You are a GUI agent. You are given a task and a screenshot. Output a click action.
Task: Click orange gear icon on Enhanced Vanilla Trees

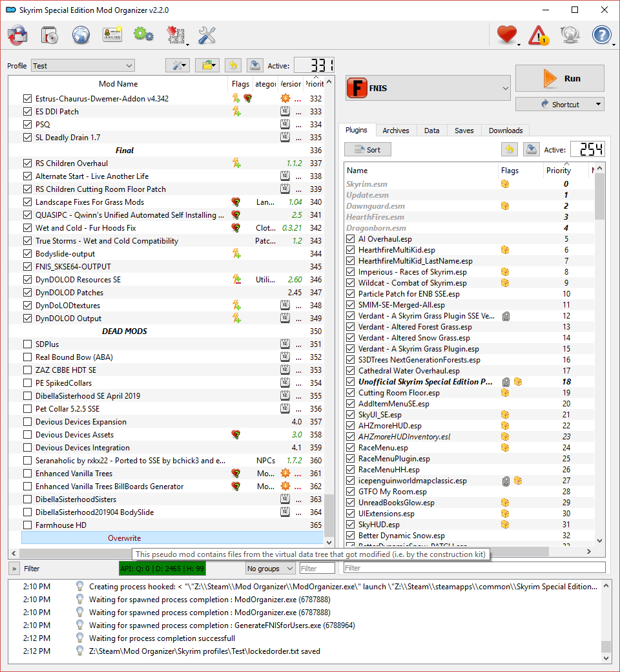point(285,473)
